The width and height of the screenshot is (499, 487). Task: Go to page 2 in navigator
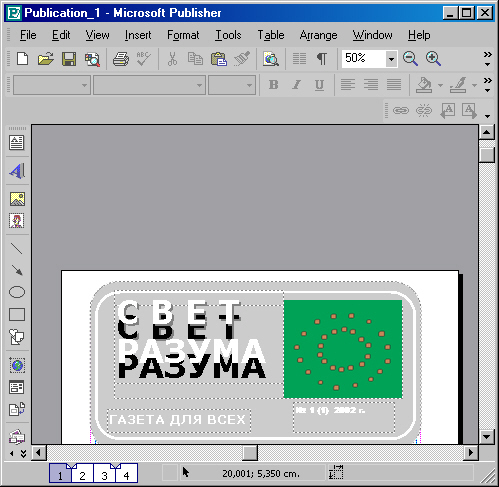coord(82,475)
